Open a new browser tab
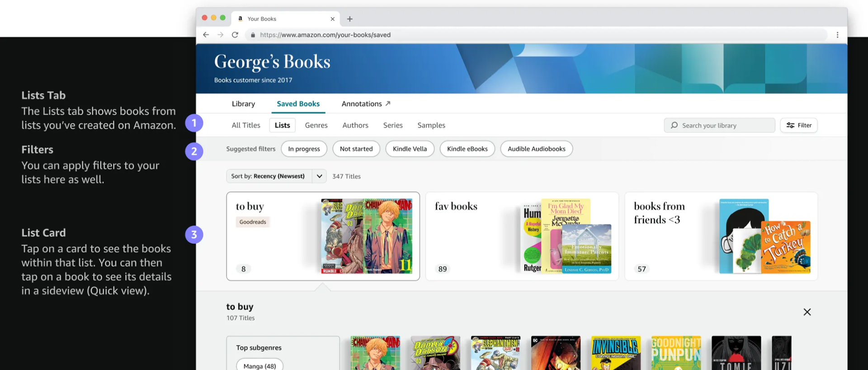 349,19
